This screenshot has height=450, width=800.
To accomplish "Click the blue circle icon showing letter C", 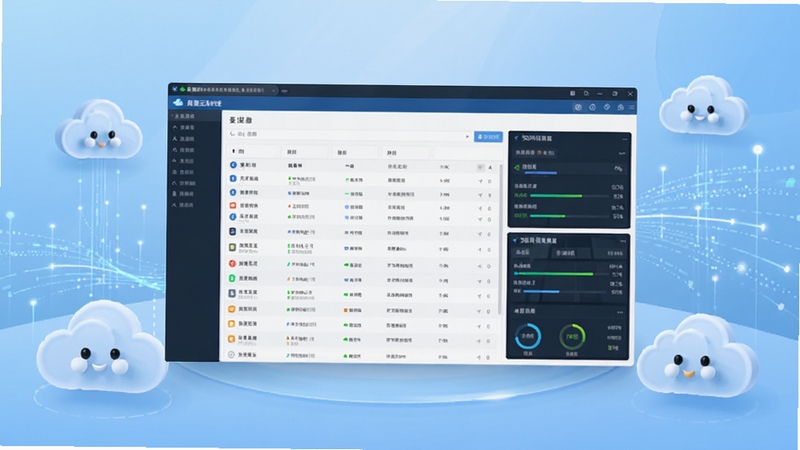I will (x=233, y=165).
